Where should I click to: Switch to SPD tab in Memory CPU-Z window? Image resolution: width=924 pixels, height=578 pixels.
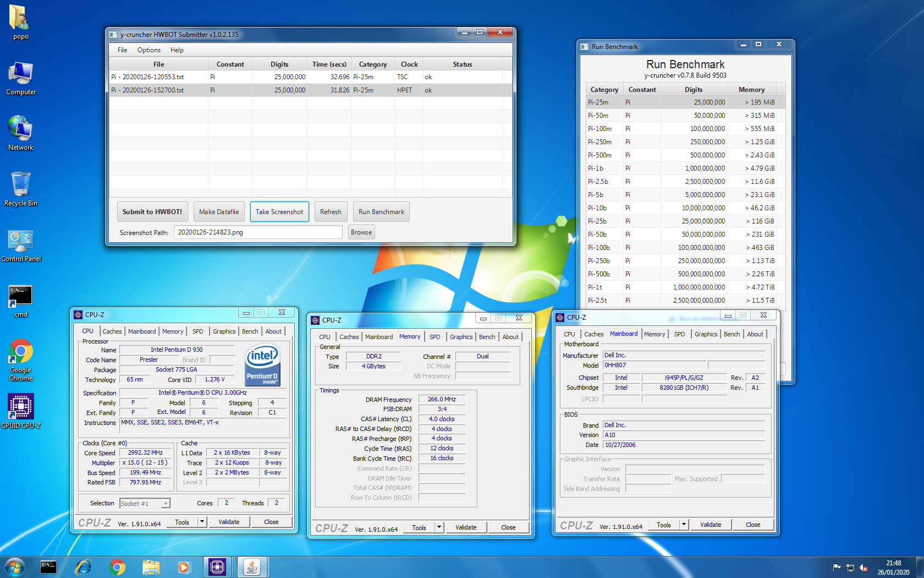point(435,337)
